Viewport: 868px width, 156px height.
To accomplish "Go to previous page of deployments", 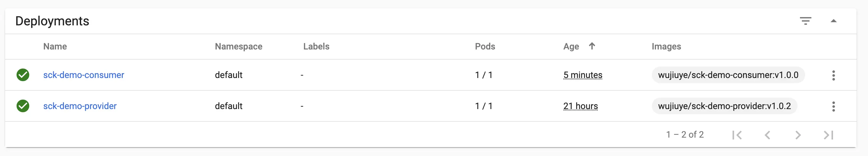I will [x=767, y=135].
